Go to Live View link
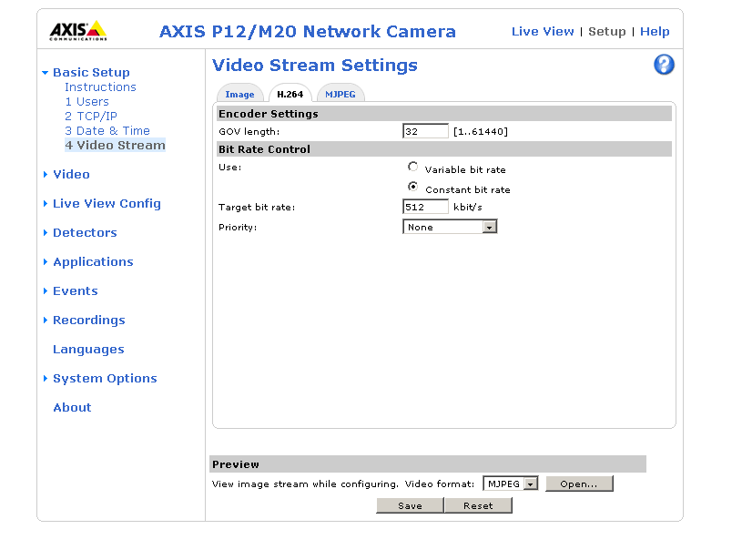The height and width of the screenshot is (560, 742). 543,31
